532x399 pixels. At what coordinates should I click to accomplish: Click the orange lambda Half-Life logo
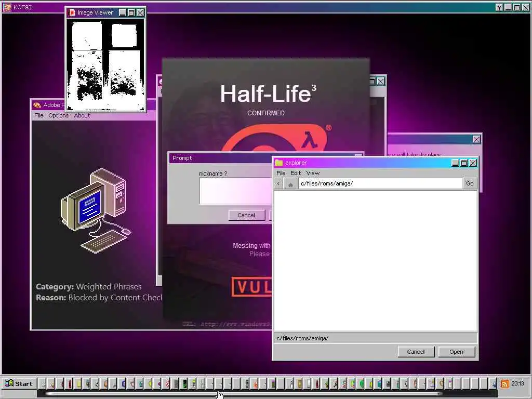pos(276,138)
